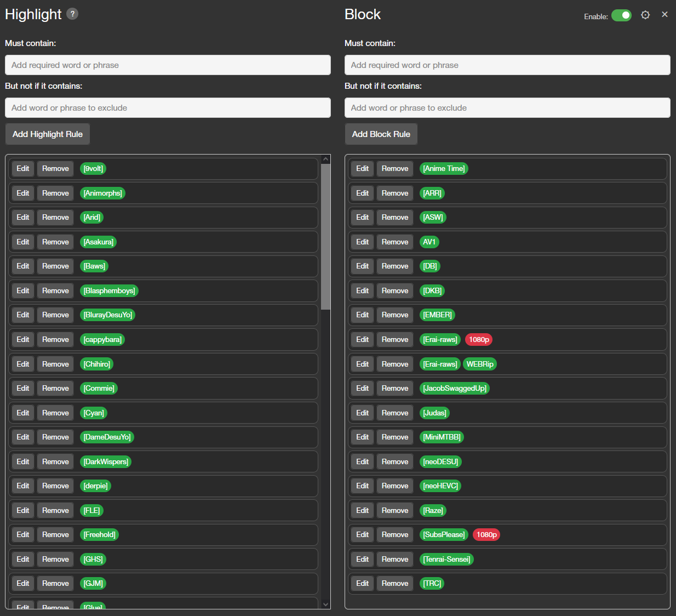Remove the [cappybara] highlight rule
Image resolution: width=676 pixels, height=616 pixels.
click(x=55, y=339)
